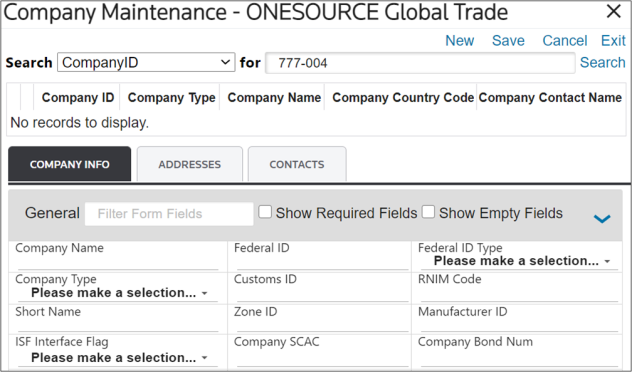
Task: Open the Federal ID Type dropdown
Action: [x=519, y=261]
